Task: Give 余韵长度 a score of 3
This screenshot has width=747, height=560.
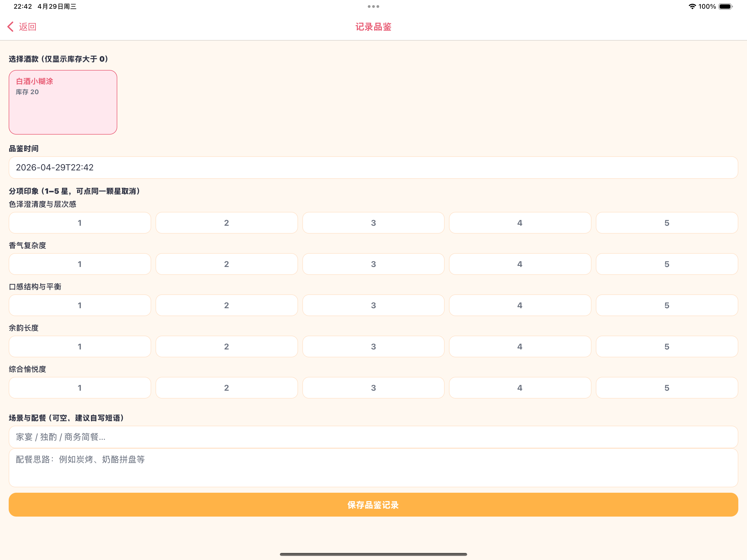Action: point(373,346)
